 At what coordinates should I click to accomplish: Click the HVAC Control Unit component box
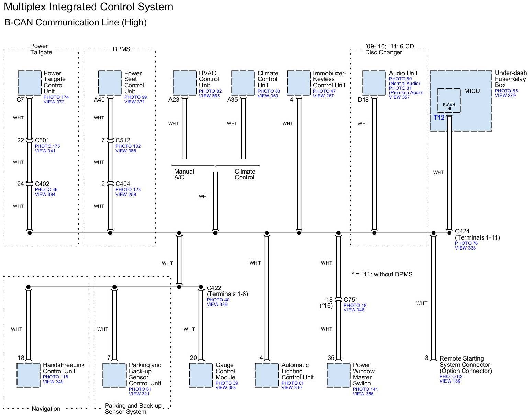pyautogui.click(x=185, y=83)
